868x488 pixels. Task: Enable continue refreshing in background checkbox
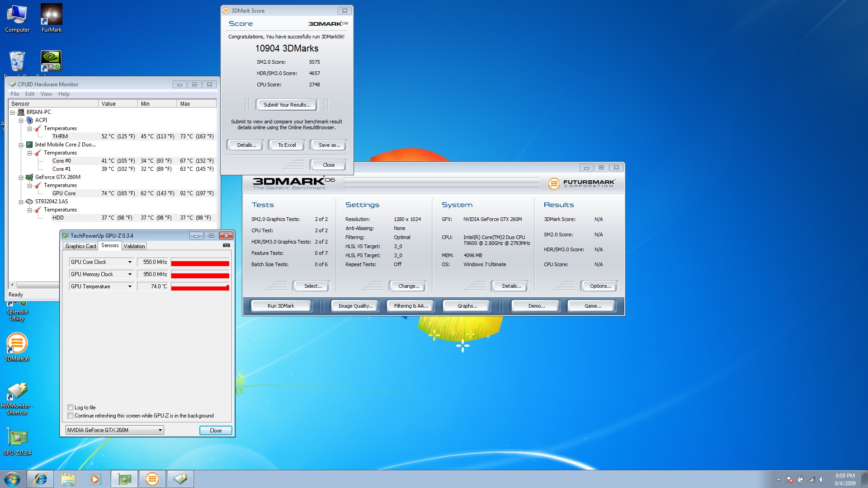click(x=70, y=416)
